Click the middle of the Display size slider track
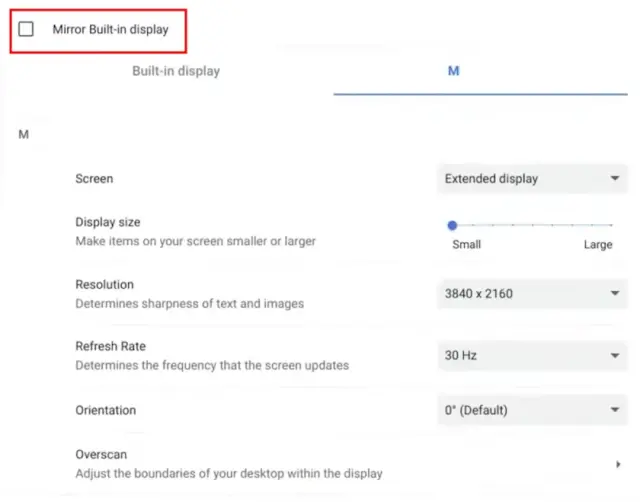The width and height of the screenshot is (640, 502). 532,225
